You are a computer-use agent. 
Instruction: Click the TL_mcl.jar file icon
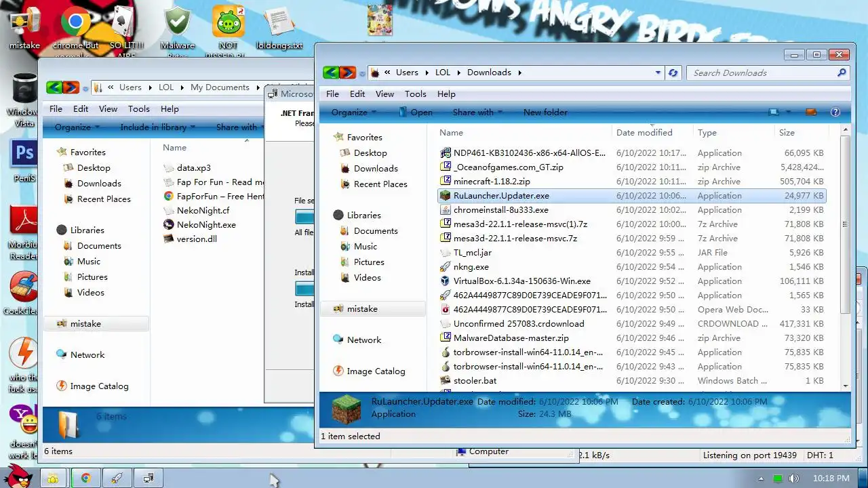coord(445,252)
